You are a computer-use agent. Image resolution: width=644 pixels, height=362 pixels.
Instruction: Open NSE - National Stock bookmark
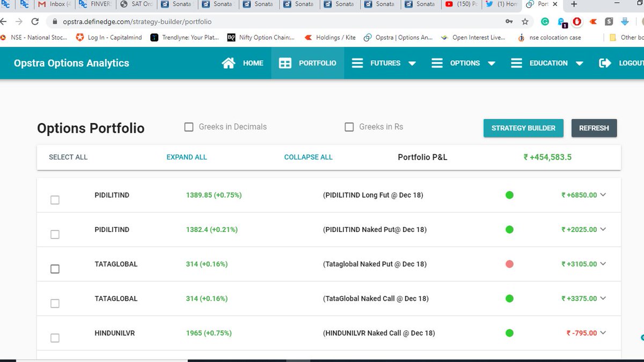click(x=34, y=38)
